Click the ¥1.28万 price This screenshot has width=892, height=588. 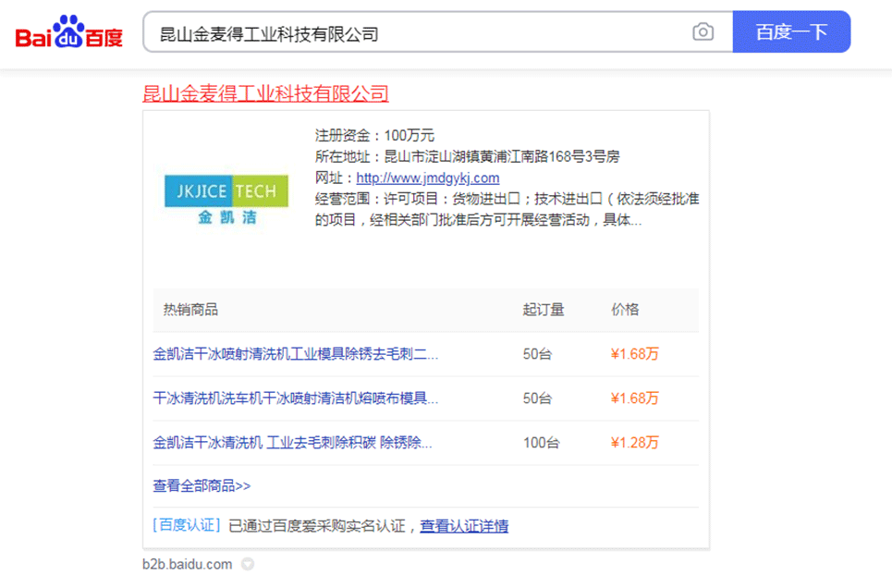[635, 443]
